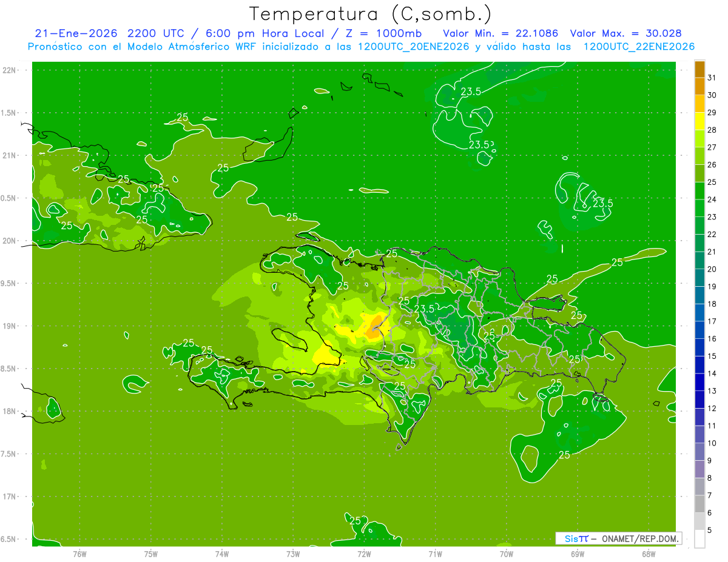The height and width of the screenshot is (562, 728).
Task: Pick the colorbar swatch between 27 and 28
Action: pyautogui.click(x=699, y=138)
